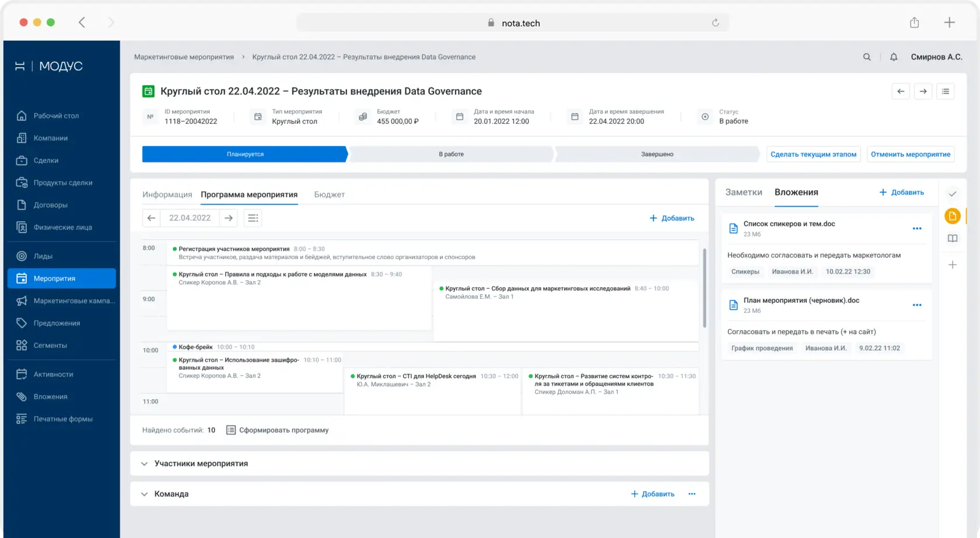The height and width of the screenshot is (538, 980).
Task: Select the Планируется stage
Action: (x=245, y=154)
